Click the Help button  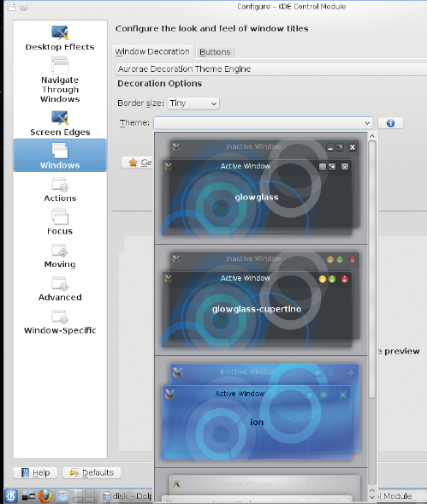[x=35, y=472]
